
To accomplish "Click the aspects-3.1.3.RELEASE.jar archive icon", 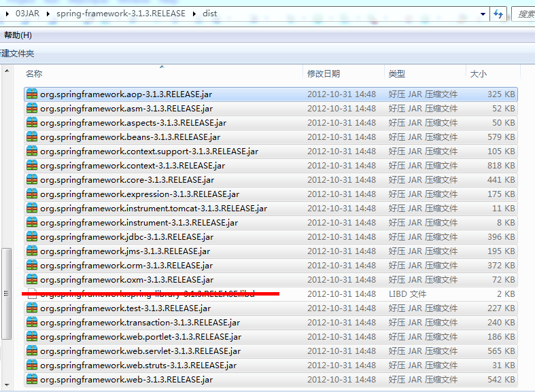I will 32,123.
